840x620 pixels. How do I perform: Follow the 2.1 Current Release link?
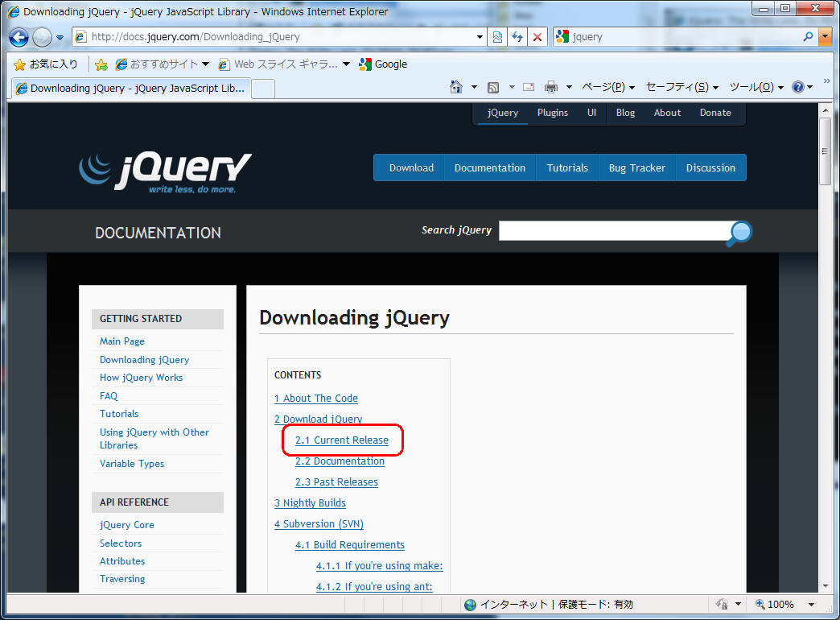tap(342, 440)
